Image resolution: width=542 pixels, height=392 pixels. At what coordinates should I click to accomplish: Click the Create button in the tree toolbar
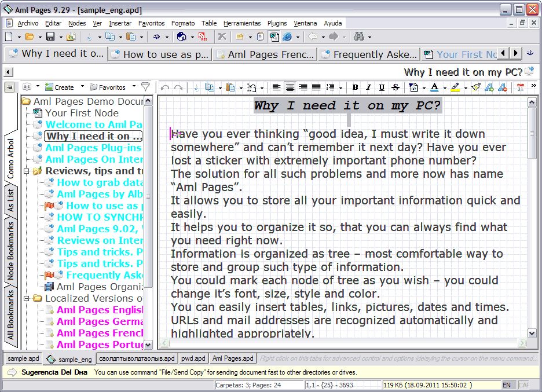(x=60, y=87)
